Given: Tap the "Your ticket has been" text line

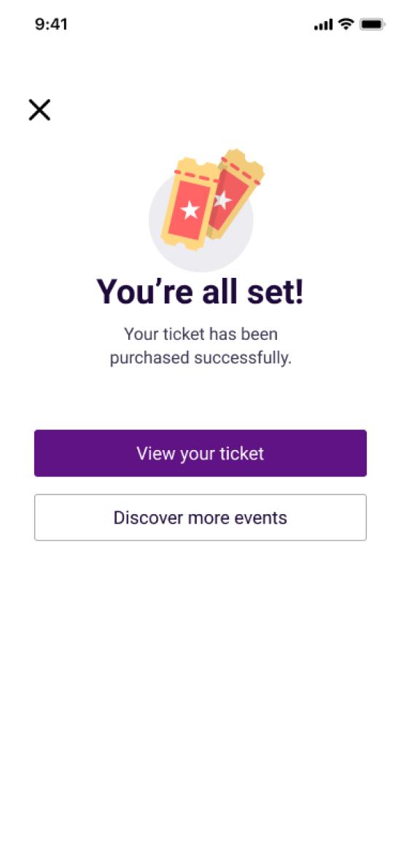Looking at the screenshot, I should pos(200,334).
